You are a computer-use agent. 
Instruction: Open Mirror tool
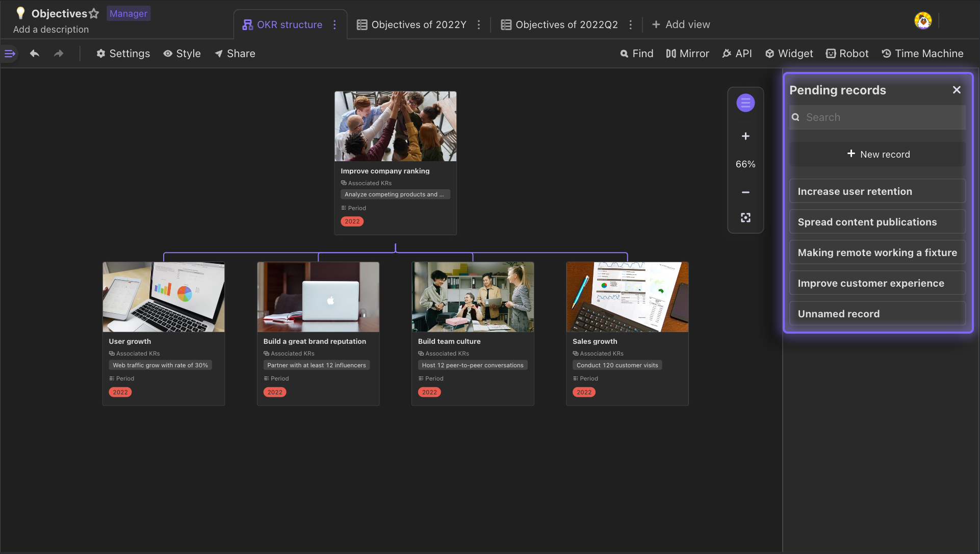tap(687, 54)
